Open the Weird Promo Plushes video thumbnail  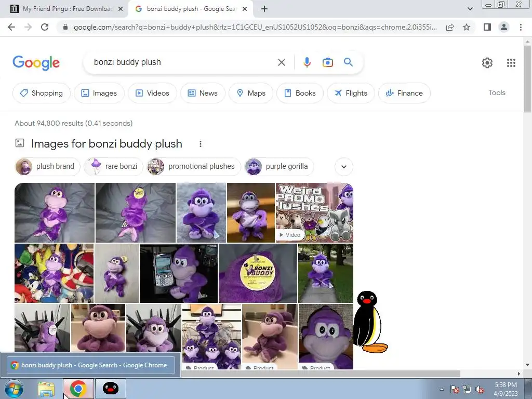[x=314, y=212]
